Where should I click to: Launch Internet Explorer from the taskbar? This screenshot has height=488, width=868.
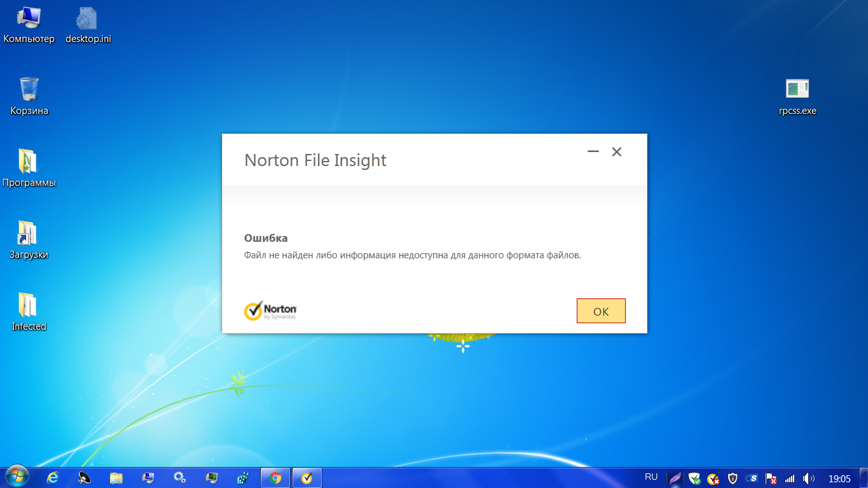pyautogui.click(x=53, y=478)
